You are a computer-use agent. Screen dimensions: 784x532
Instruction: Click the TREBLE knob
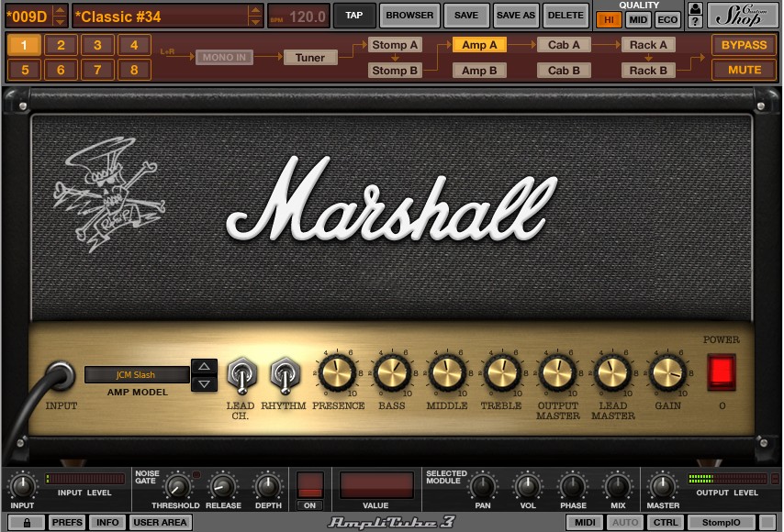[502, 372]
